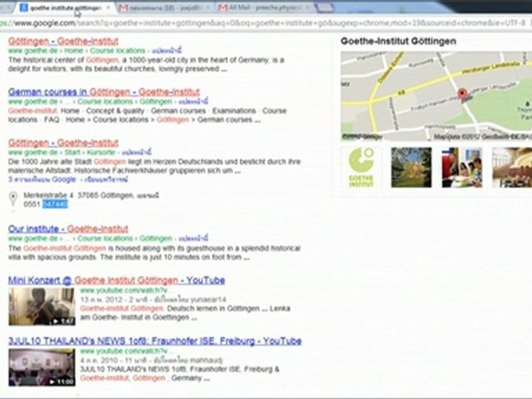The height and width of the screenshot is (399, 532).
Task: Click the write a review link
Action: click(106, 180)
